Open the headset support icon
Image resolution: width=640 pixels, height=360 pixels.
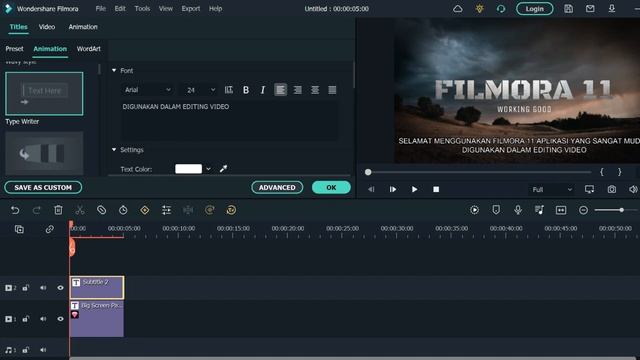coord(501,9)
